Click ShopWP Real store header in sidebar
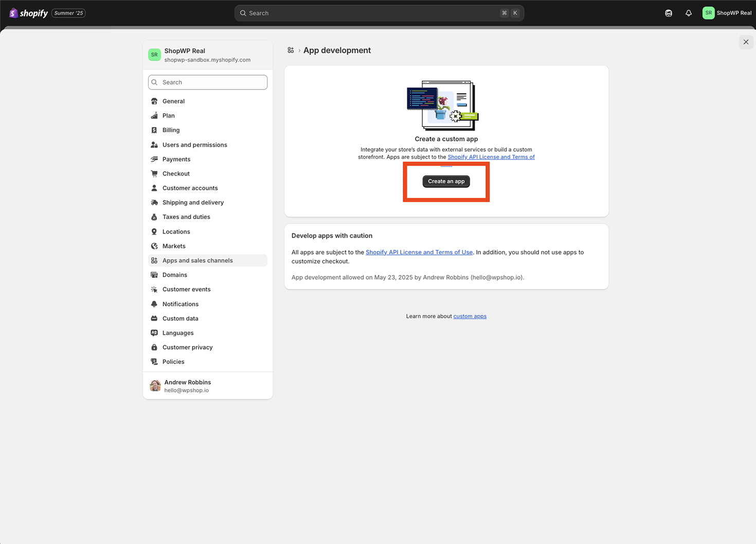This screenshot has height=544, width=756. (x=208, y=55)
